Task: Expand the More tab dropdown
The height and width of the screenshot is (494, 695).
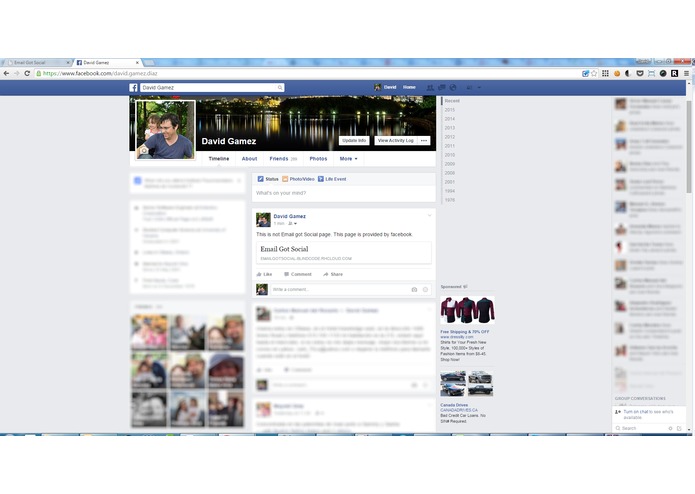Action: 348,159
